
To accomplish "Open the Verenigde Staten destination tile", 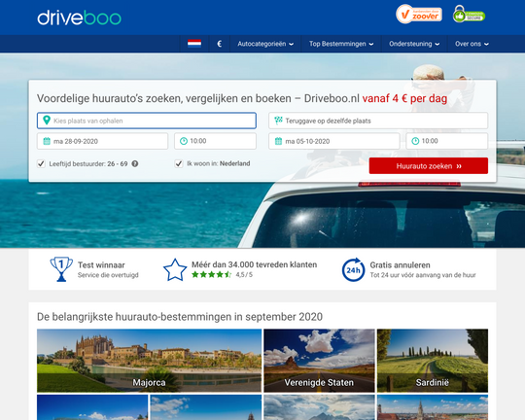I will pos(319,361).
